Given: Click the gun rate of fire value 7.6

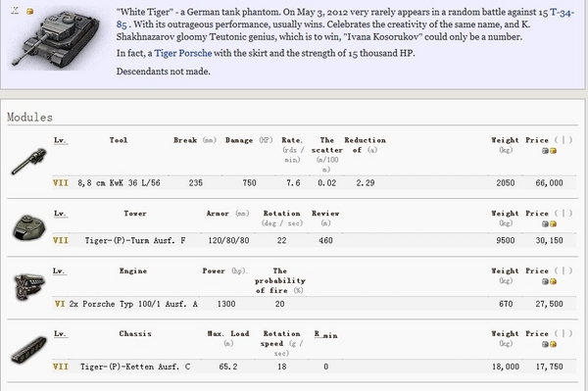Looking at the screenshot, I should coord(293,183).
